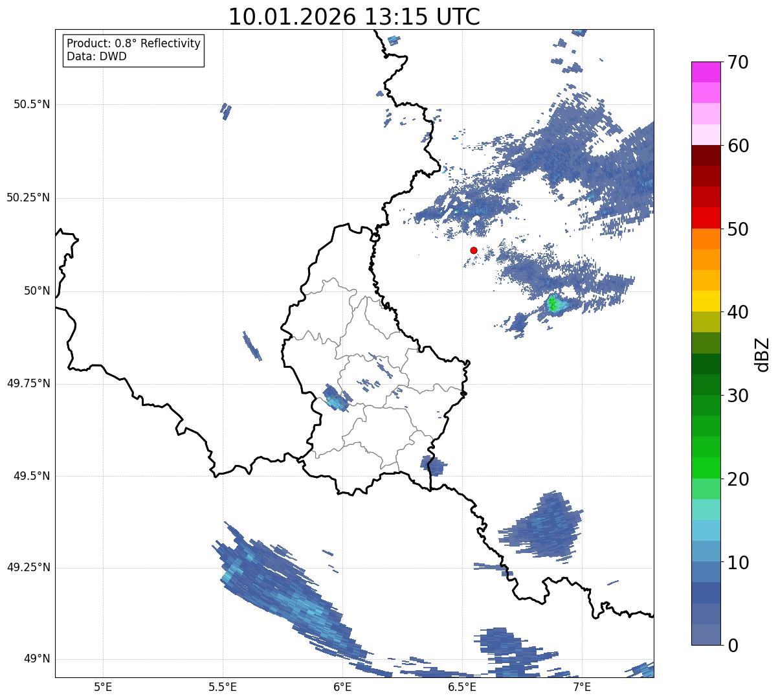Pick the yellow colorbar swatch above 40
This screenshot has height=700, width=778.
pyautogui.click(x=706, y=302)
